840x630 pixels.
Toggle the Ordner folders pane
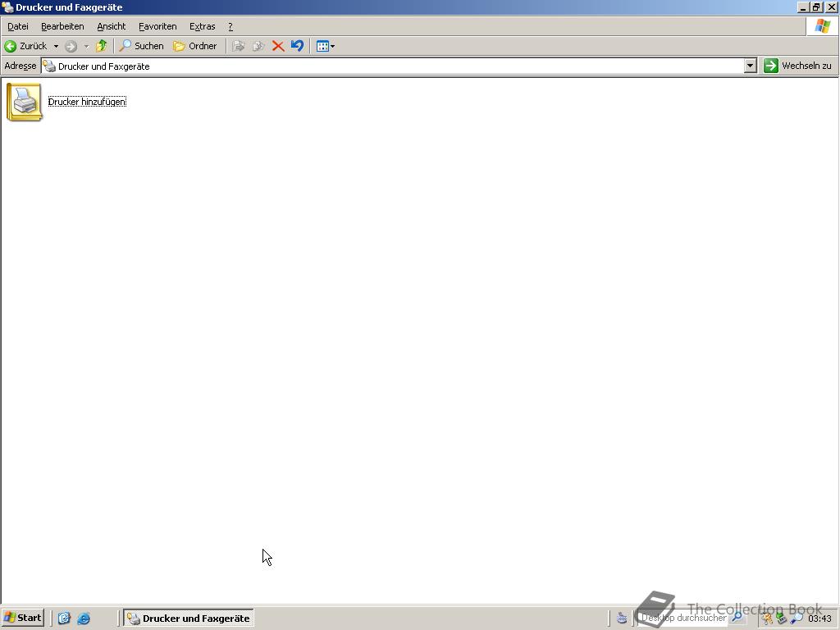pyautogui.click(x=195, y=46)
